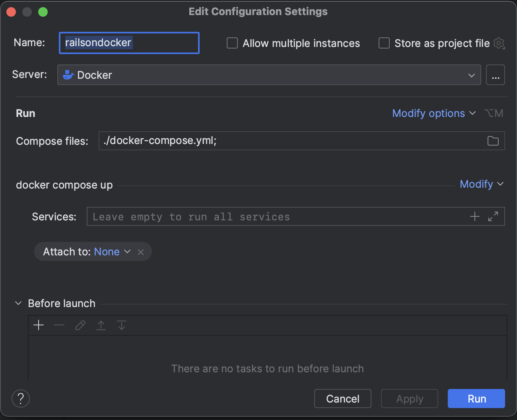This screenshot has height=420, width=517.
Task: Open the docker compose up Modify menu
Action: pyautogui.click(x=482, y=184)
